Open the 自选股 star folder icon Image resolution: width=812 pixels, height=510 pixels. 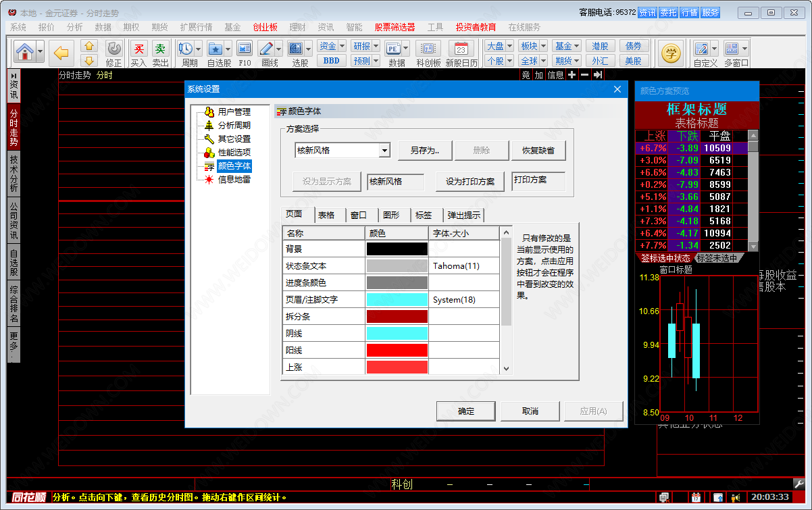[x=215, y=49]
